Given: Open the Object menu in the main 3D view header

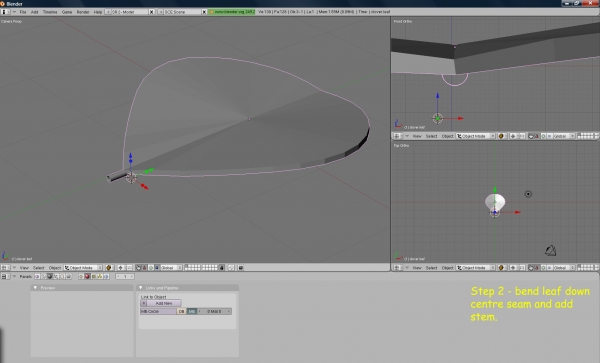Looking at the screenshot, I should [55, 268].
